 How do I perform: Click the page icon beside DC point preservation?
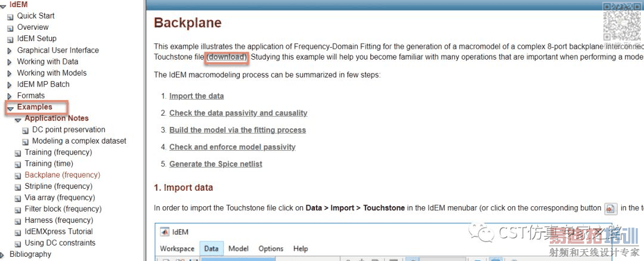pos(26,130)
